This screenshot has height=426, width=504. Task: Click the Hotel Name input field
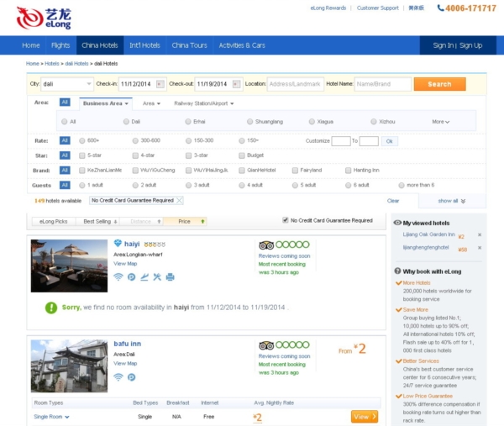coord(382,84)
